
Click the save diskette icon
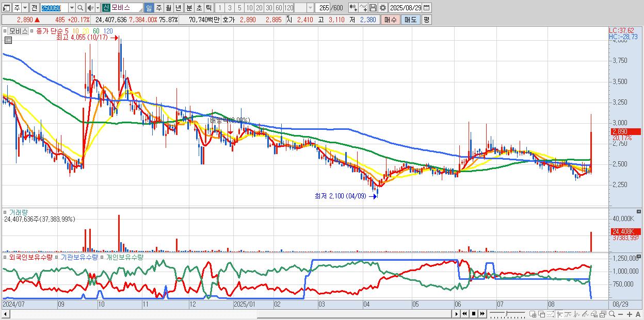click(373, 8)
